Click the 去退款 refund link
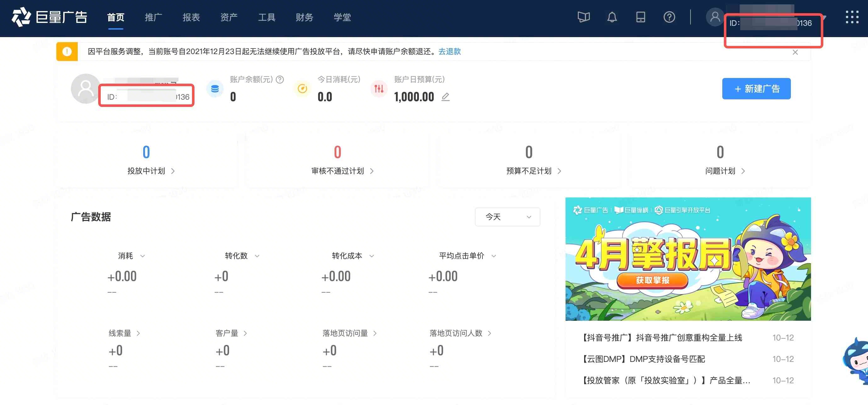 click(x=449, y=52)
